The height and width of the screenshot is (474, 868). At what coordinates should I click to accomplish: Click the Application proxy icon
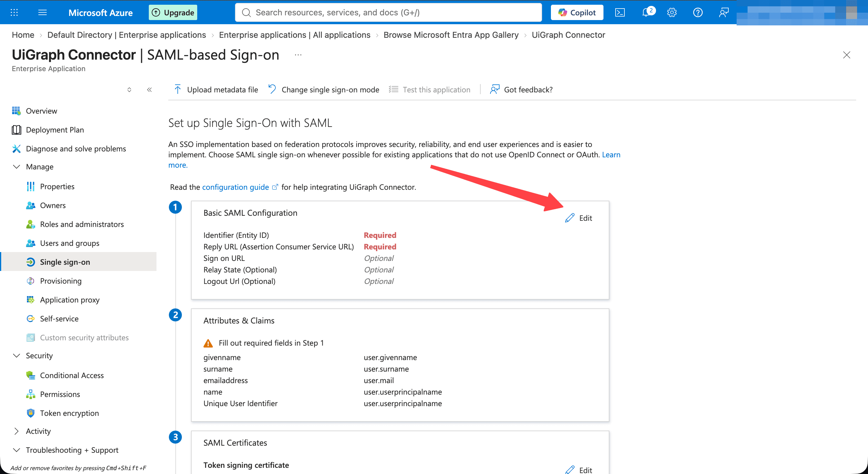point(30,300)
